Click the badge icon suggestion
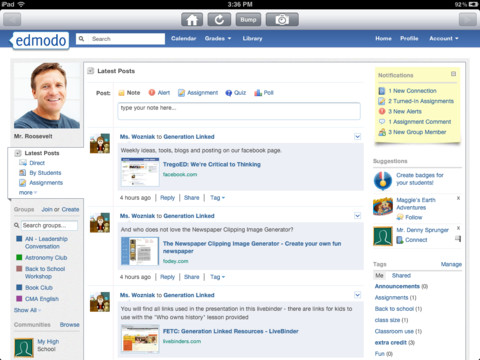The height and width of the screenshot is (360, 480). point(383,181)
